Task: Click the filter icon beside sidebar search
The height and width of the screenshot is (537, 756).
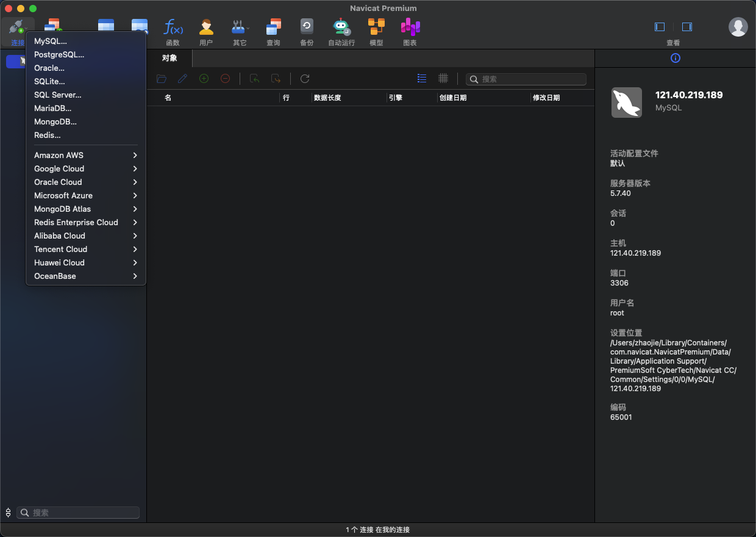Action: [x=8, y=513]
